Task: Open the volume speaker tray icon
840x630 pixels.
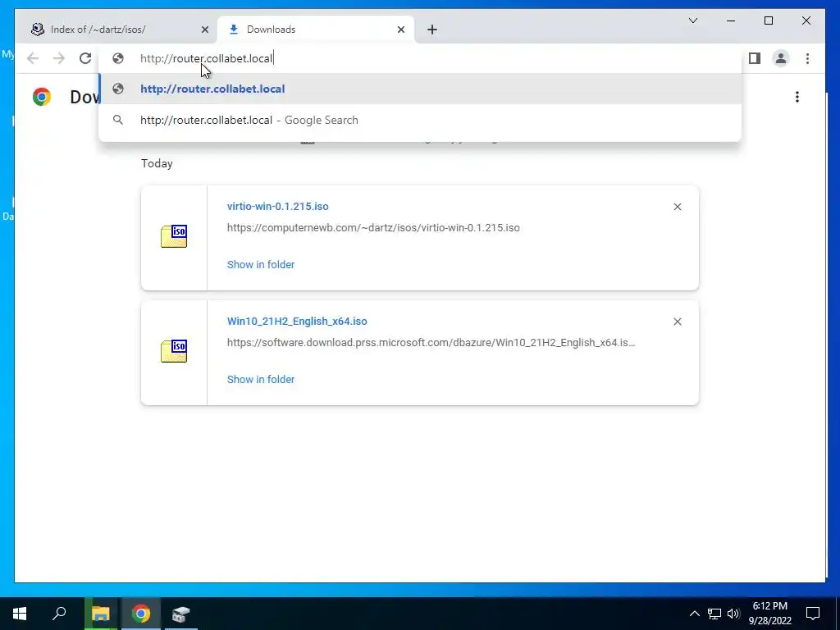Action: (x=733, y=614)
